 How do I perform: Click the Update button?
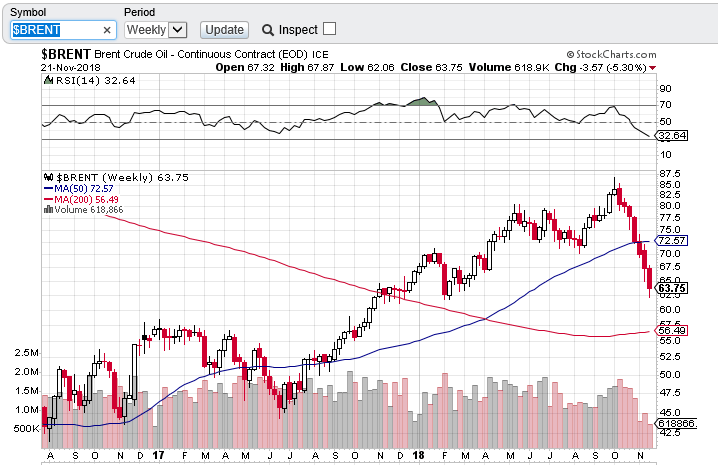[224, 30]
